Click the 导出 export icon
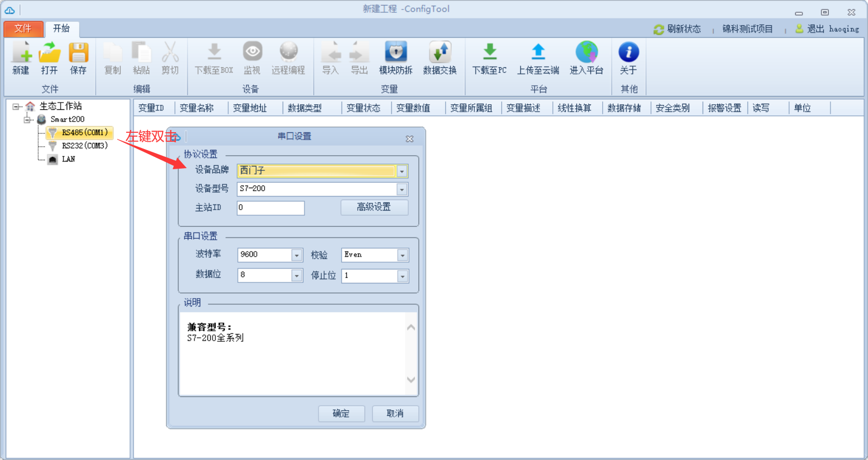The width and height of the screenshot is (868, 460). (359, 52)
